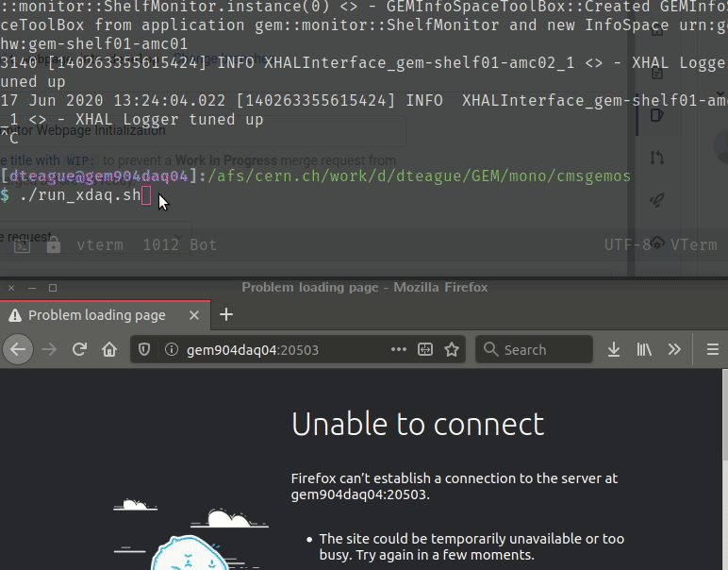The width and height of the screenshot is (728, 570).
Task: Show site information circle-i icon
Action: tap(172, 349)
